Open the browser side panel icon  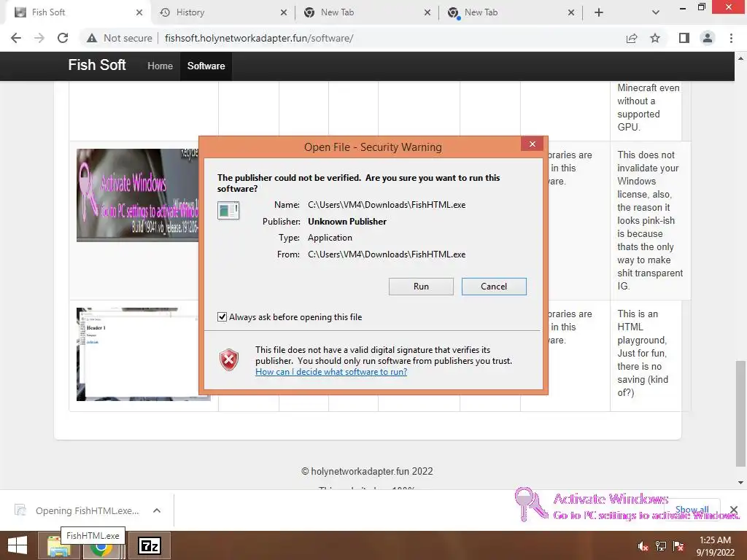(684, 38)
